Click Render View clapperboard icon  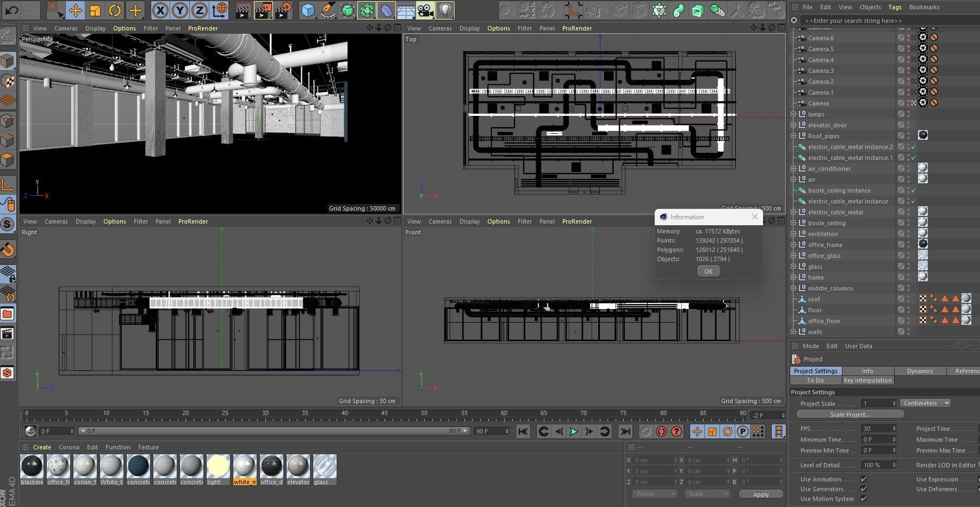(244, 10)
